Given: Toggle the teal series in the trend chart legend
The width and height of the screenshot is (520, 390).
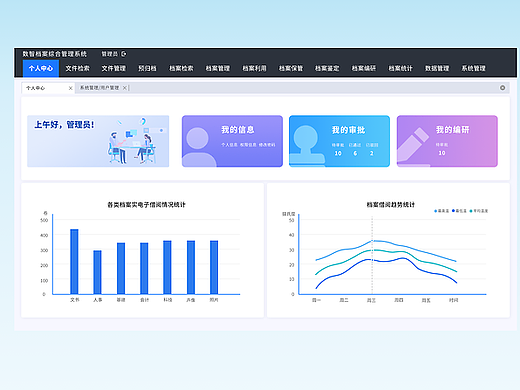Looking at the screenshot, I should [479, 211].
